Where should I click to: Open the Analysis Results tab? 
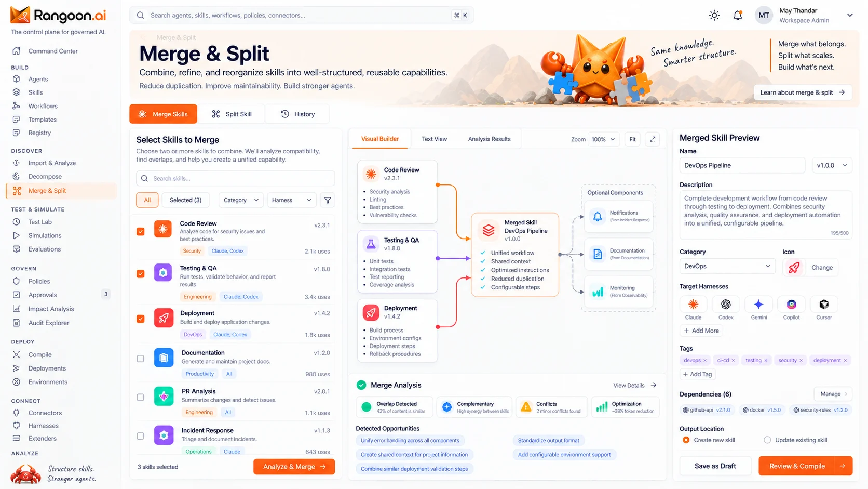click(489, 139)
